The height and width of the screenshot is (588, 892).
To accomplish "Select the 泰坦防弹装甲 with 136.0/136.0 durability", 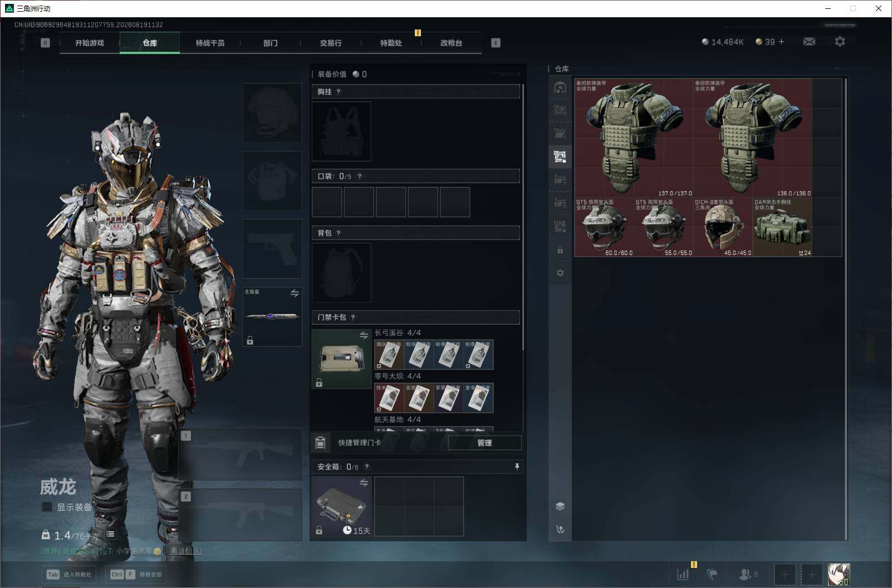I will tap(752, 138).
